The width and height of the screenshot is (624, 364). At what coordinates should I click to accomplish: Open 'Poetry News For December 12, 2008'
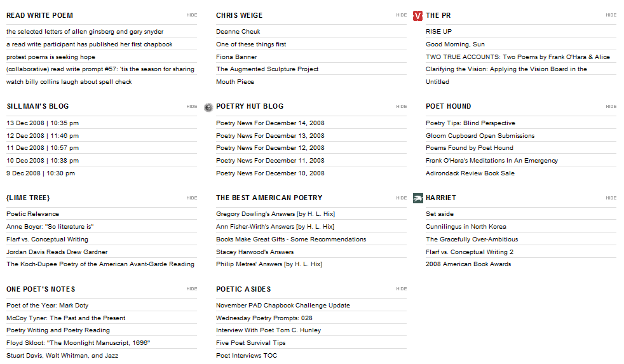tap(270, 147)
